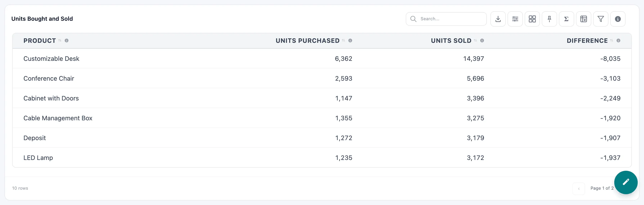Focus the Search input field
The width and height of the screenshot is (644, 205).
pos(446,19)
